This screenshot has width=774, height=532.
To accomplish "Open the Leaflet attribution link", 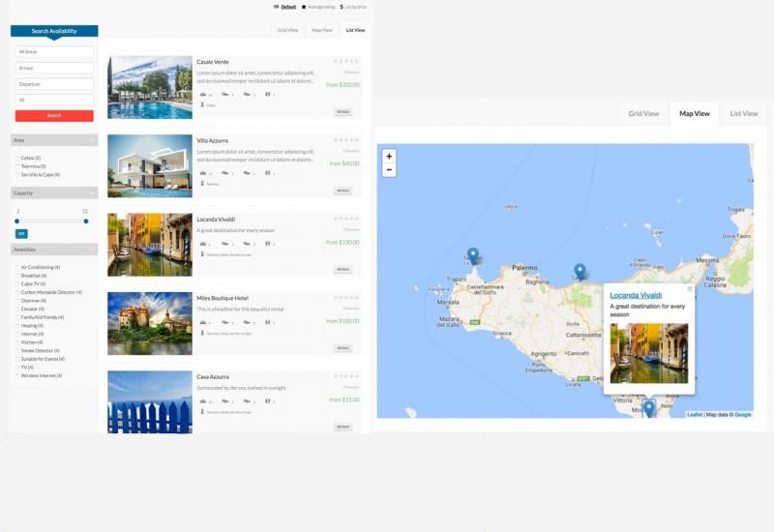I will point(695,415).
